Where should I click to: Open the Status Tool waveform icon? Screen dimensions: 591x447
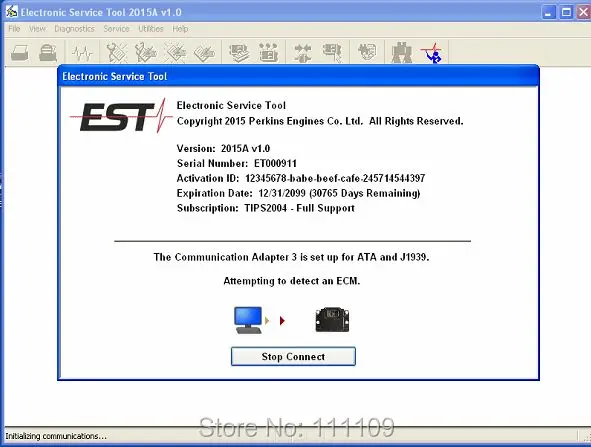pyautogui.click(x=82, y=52)
